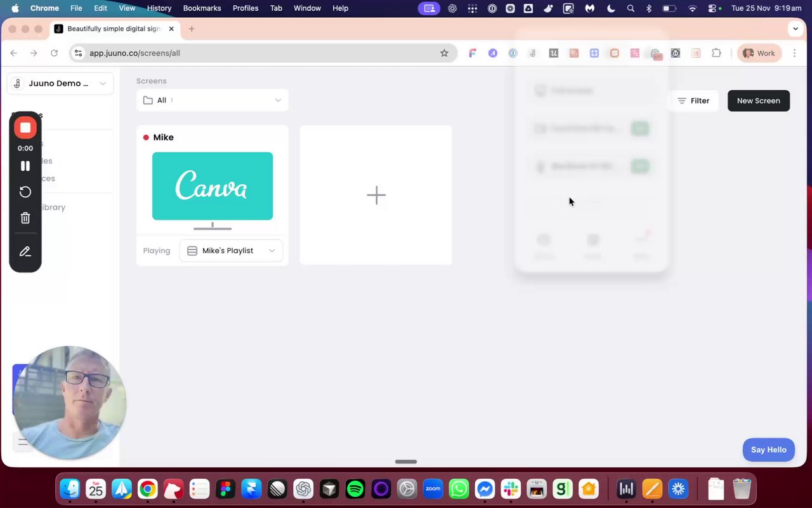Click the Mike screen title
Screen dimensions: 812x508
point(163,137)
